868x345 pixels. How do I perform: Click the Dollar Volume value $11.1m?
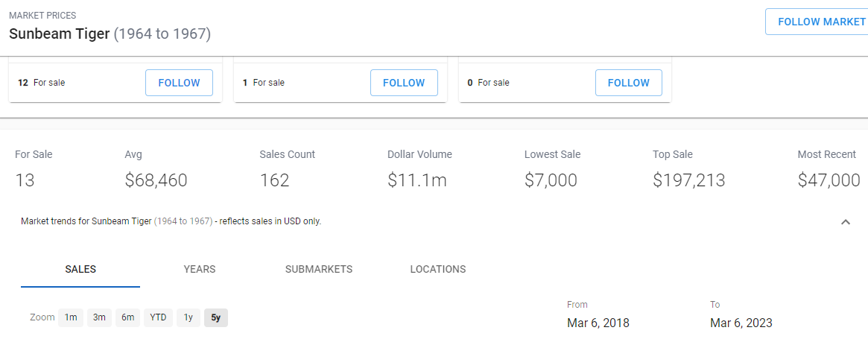416,180
